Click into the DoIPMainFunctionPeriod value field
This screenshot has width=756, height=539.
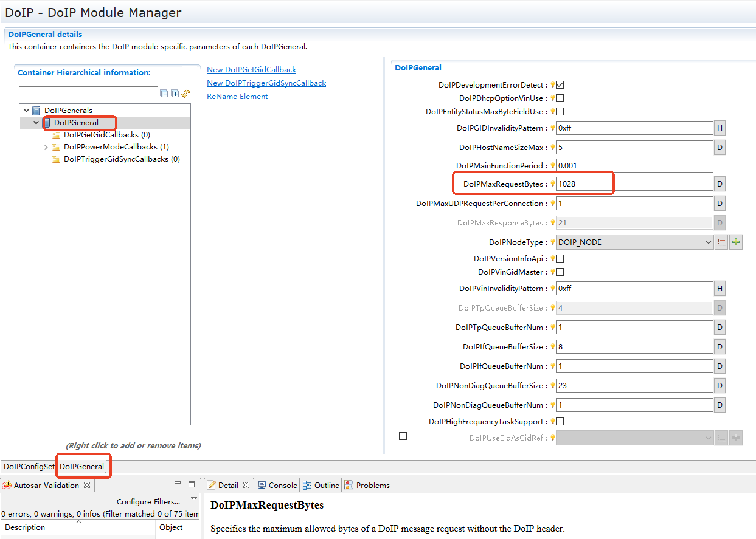pos(634,165)
